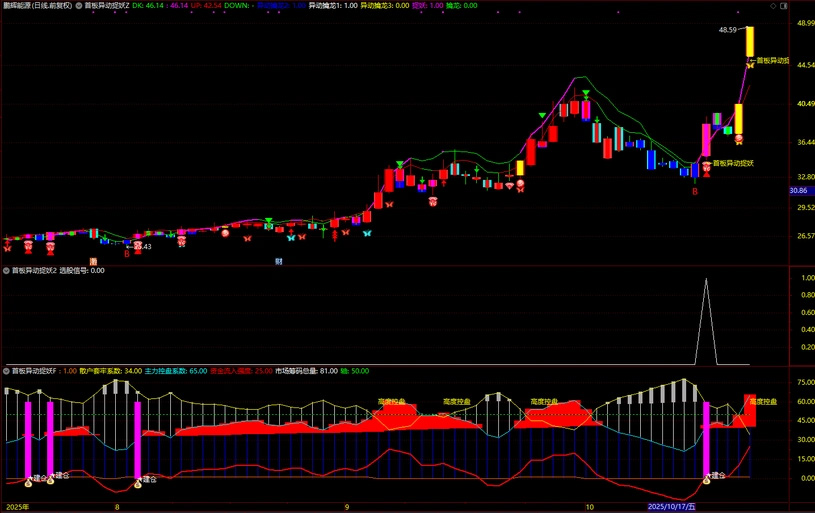Click the indicator settings icon beside 首板异动捉妖Z
815x513 pixels.
pyautogui.click(x=79, y=5)
